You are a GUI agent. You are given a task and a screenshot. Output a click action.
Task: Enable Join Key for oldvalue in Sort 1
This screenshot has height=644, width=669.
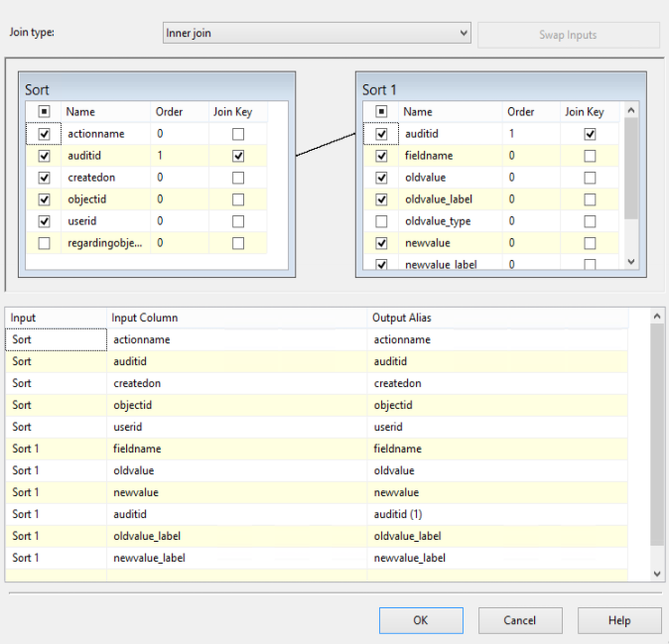[x=590, y=178]
